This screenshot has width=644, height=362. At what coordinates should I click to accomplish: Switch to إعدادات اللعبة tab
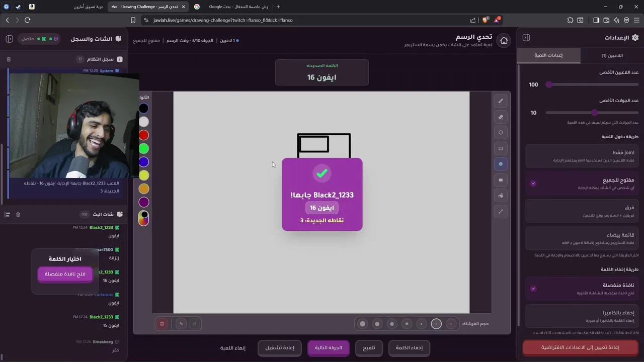point(548,55)
